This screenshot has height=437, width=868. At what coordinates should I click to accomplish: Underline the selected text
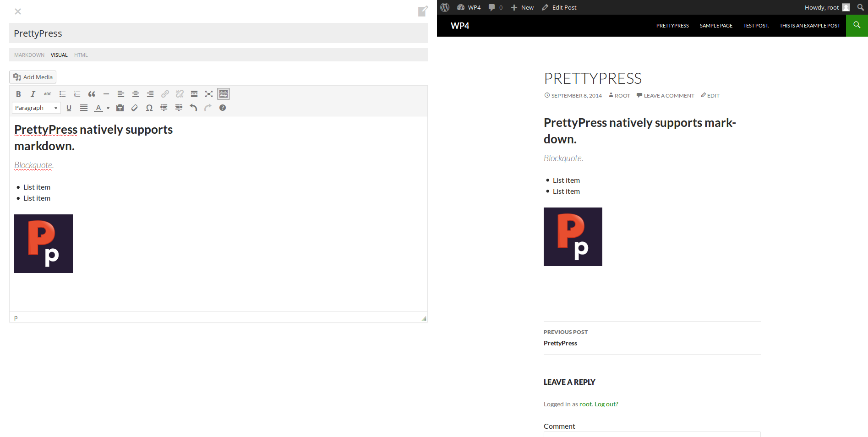tap(69, 108)
